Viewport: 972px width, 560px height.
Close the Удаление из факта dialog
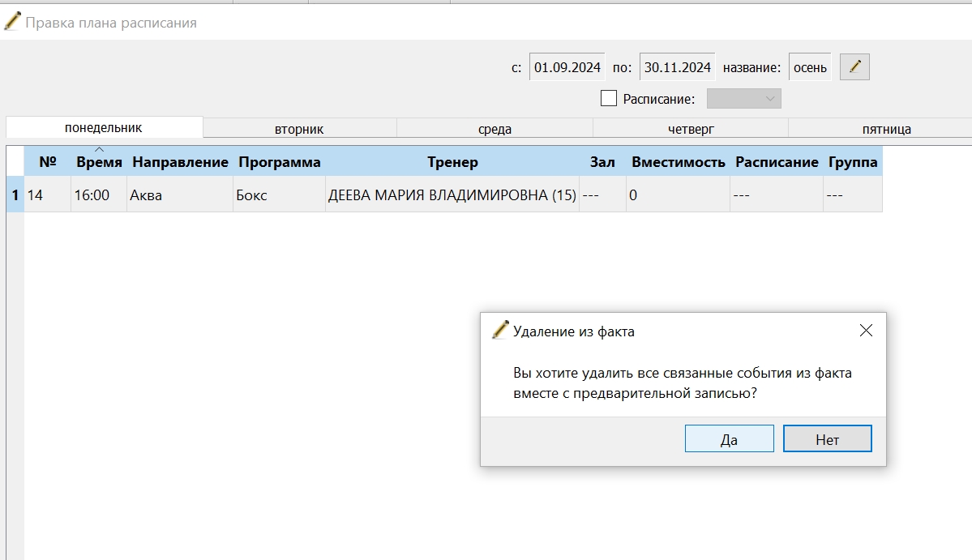click(866, 331)
